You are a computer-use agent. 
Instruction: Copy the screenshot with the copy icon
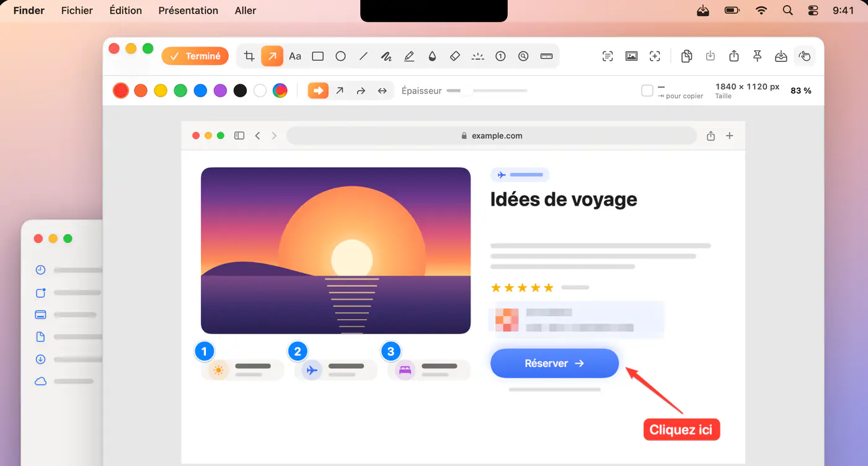[686, 56]
